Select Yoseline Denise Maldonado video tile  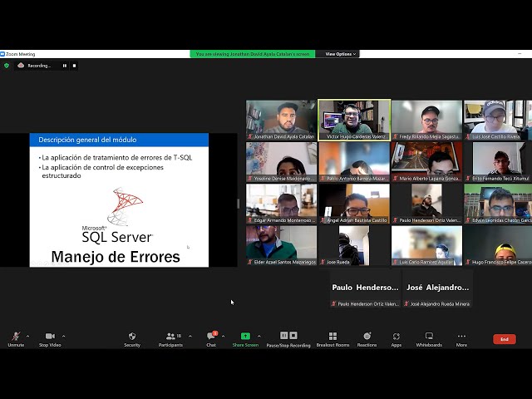coord(281,162)
